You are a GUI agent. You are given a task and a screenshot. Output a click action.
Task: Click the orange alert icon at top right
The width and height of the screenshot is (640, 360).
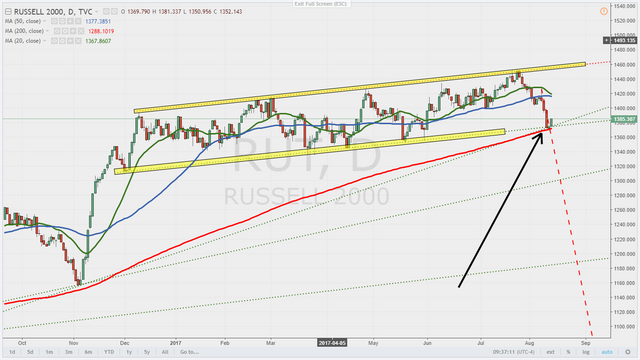(x=604, y=11)
